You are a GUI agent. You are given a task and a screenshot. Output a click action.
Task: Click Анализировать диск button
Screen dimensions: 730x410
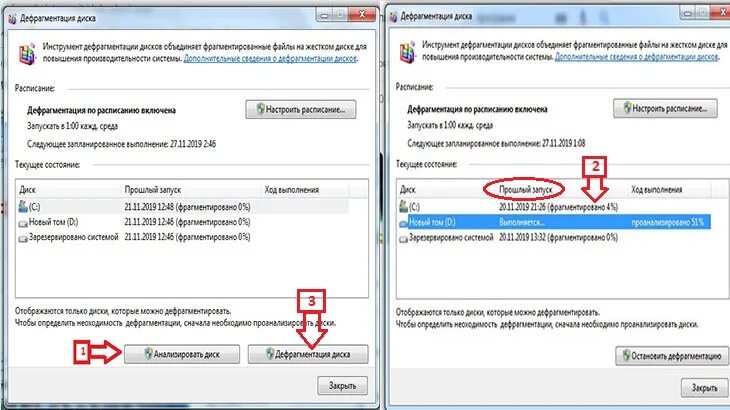point(182,354)
